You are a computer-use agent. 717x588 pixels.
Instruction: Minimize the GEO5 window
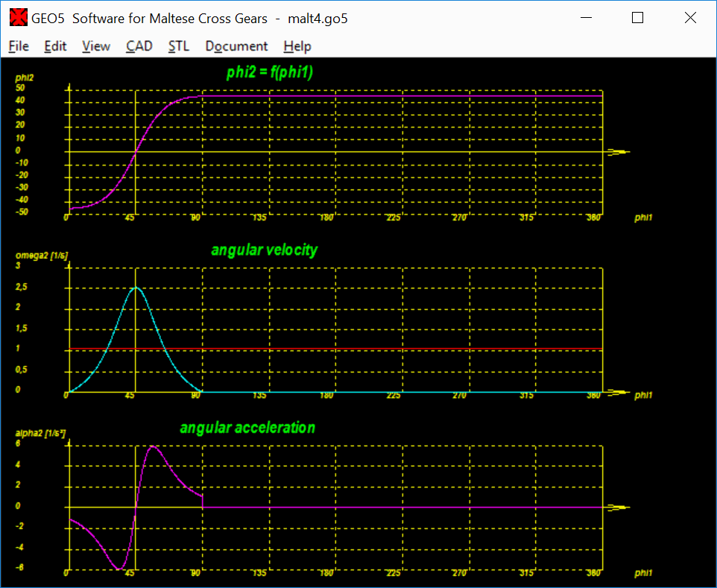[x=584, y=18]
